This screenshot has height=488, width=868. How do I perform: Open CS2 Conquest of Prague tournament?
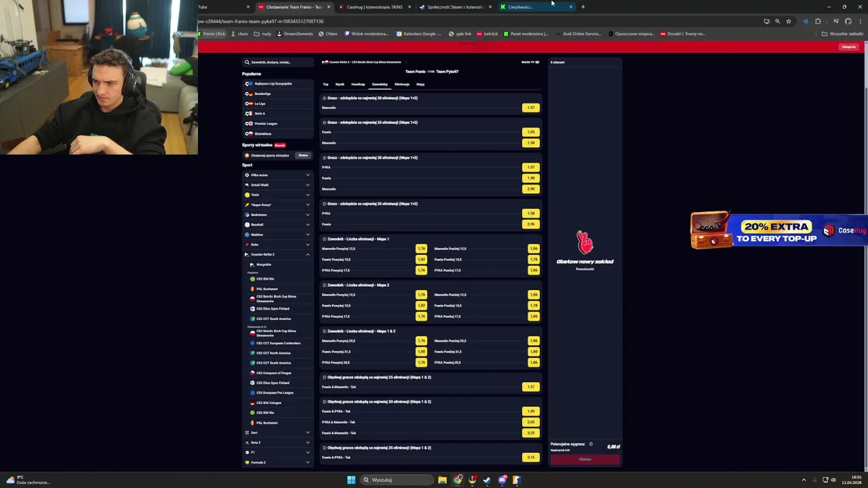point(278,373)
